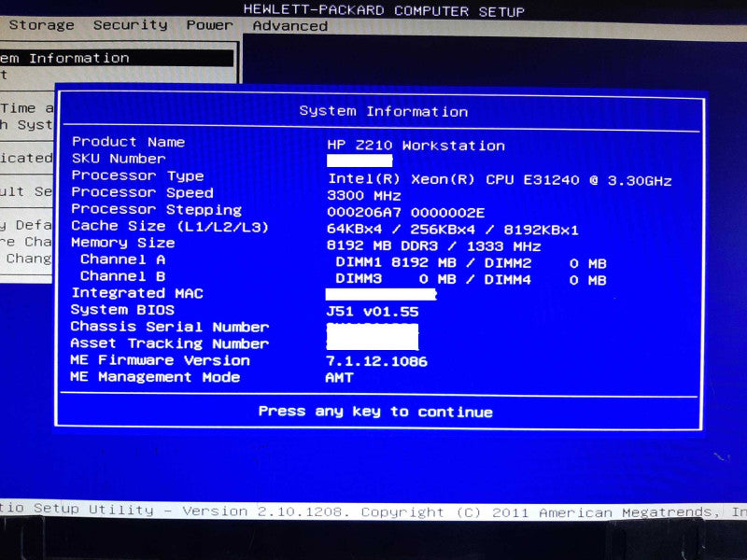Select the Channel A label
Screen dimensions: 747x560
tap(123, 259)
